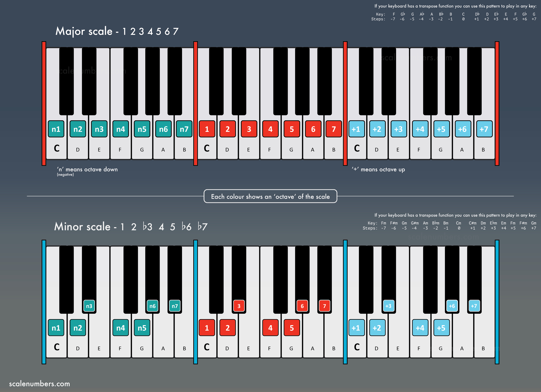Image resolution: width=541 pixels, height=392 pixels.
Task: Click the red 6 black key label on minor scale
Action: 302,306
